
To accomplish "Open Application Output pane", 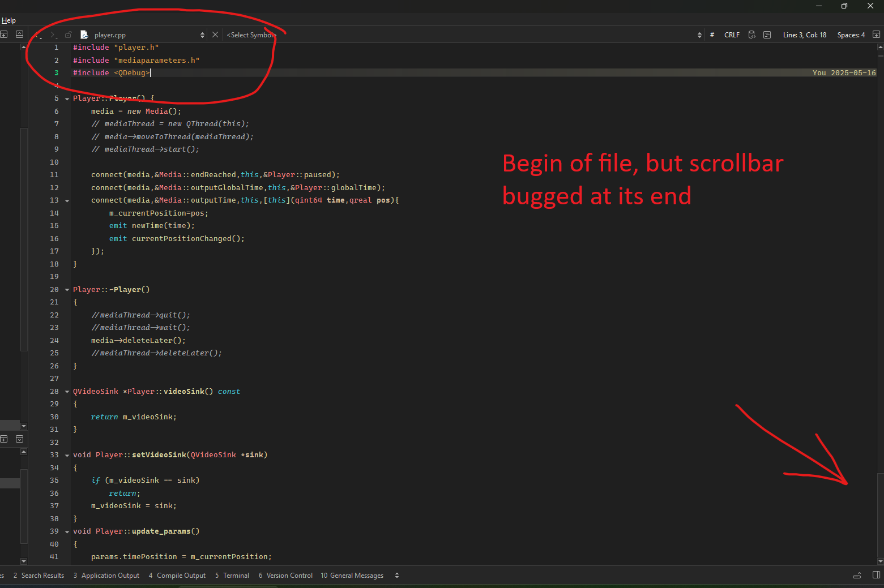I will point(106,576).
